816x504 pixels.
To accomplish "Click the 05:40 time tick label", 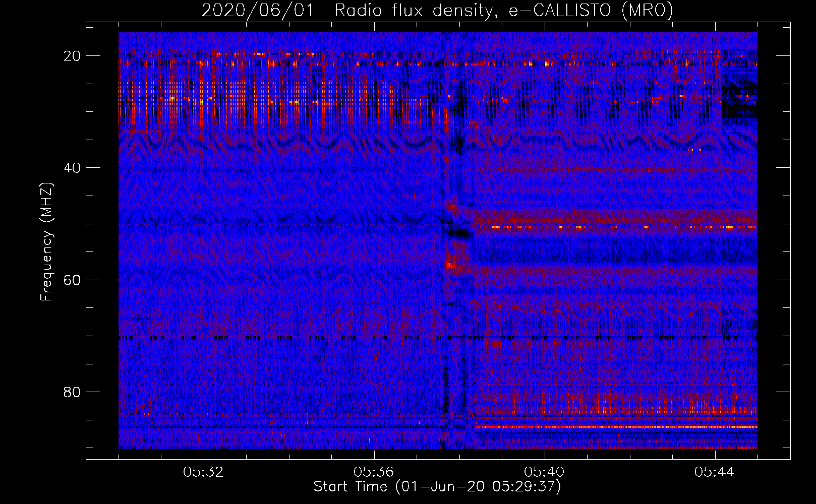I will click(x=544, y=472).
